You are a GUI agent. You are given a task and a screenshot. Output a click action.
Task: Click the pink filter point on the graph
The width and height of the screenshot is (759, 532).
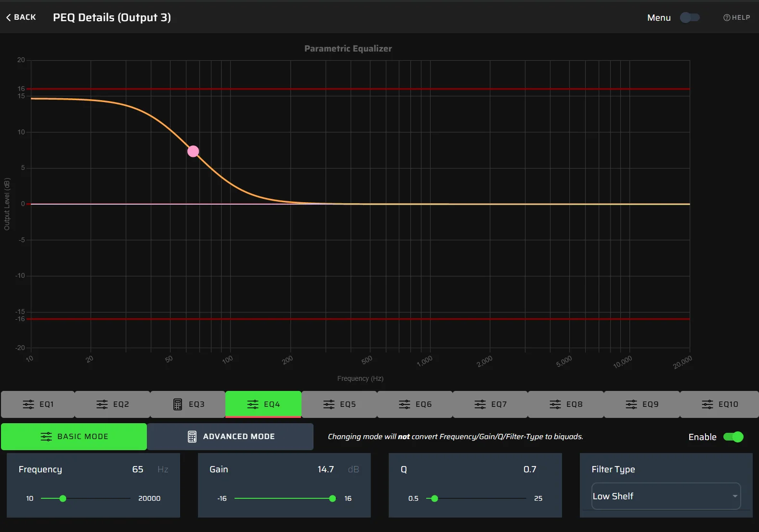(x=193, y=152)
